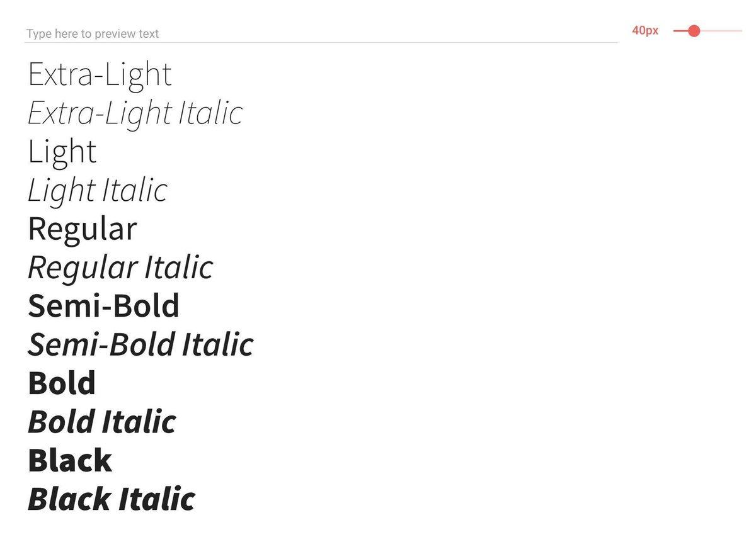The width and height of the screenshot is (756, 559).
Task: Click the slider track left of the handle
Action: (x=679, y=31)
